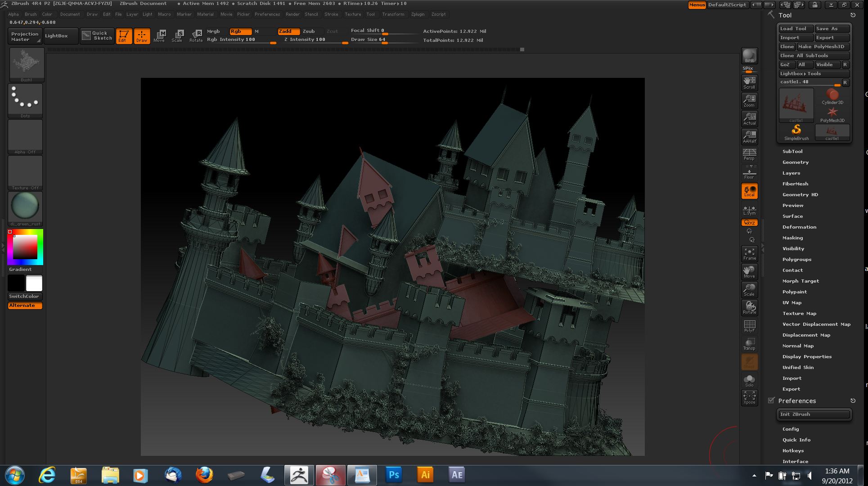Expand the SubTool section
This screenshot has height=486, width=868.
[x=792, y=152]
